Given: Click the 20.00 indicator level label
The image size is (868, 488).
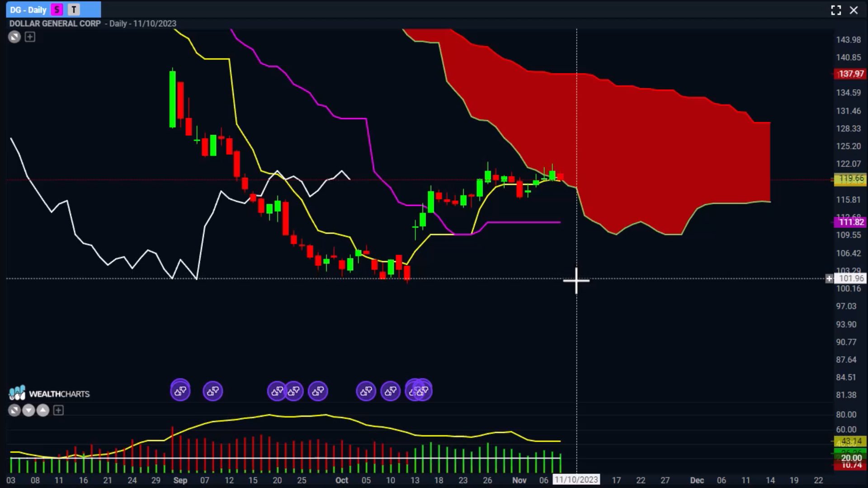Looking at the screenshot, I should click(x=851, y=458).
